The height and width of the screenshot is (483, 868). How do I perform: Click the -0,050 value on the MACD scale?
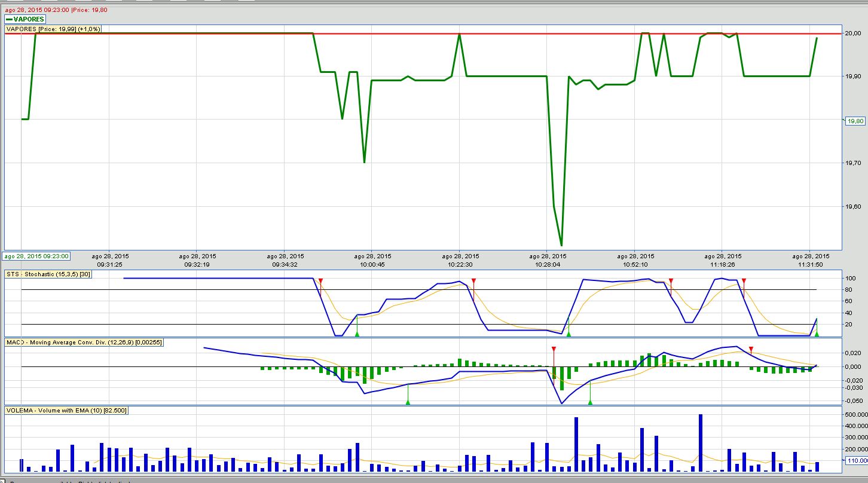855,401
